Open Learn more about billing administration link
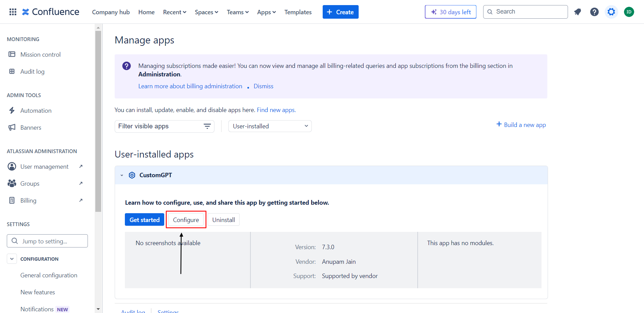Image resolution: width=644 pixels, height=313 pixels. 190,86
